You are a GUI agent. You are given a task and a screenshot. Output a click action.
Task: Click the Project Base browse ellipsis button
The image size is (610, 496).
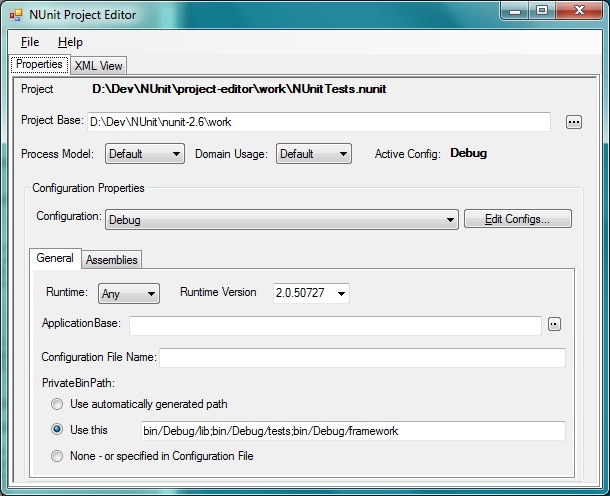[573, 122]
